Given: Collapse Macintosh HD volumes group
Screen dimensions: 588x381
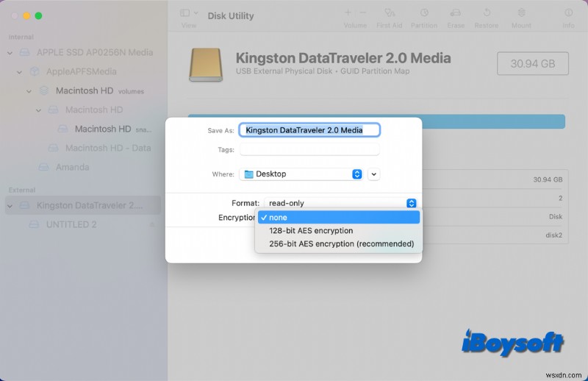Looking at the screenshot, I should click(x=29, y=91).
